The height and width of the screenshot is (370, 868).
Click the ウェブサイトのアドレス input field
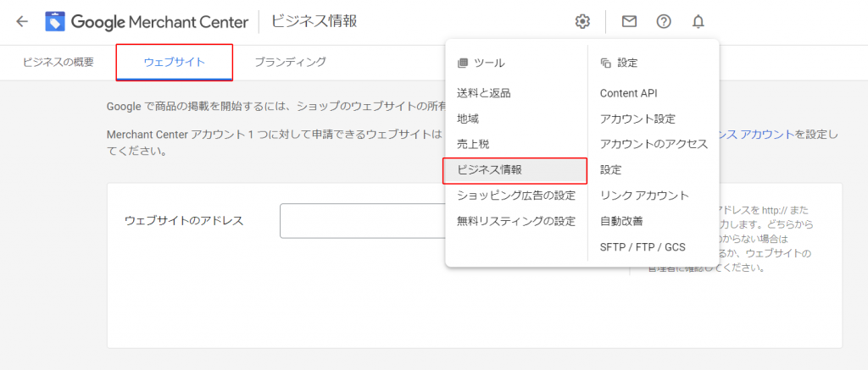click(363, 221)
